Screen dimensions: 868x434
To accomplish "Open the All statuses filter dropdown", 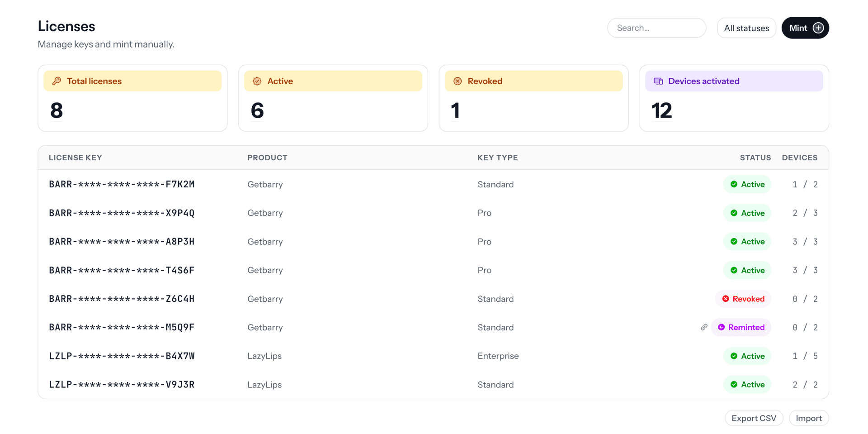I will coord(746,28).
